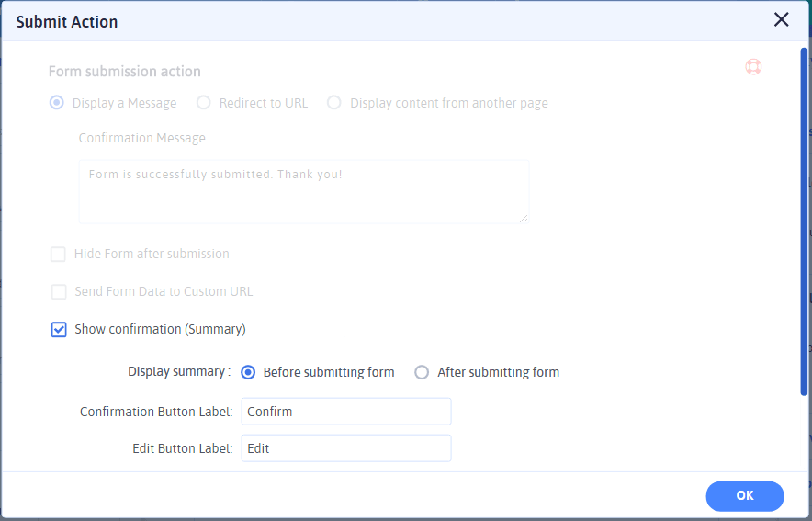Select the Display a Message option

pyautogui.click(x=57, y=103)
